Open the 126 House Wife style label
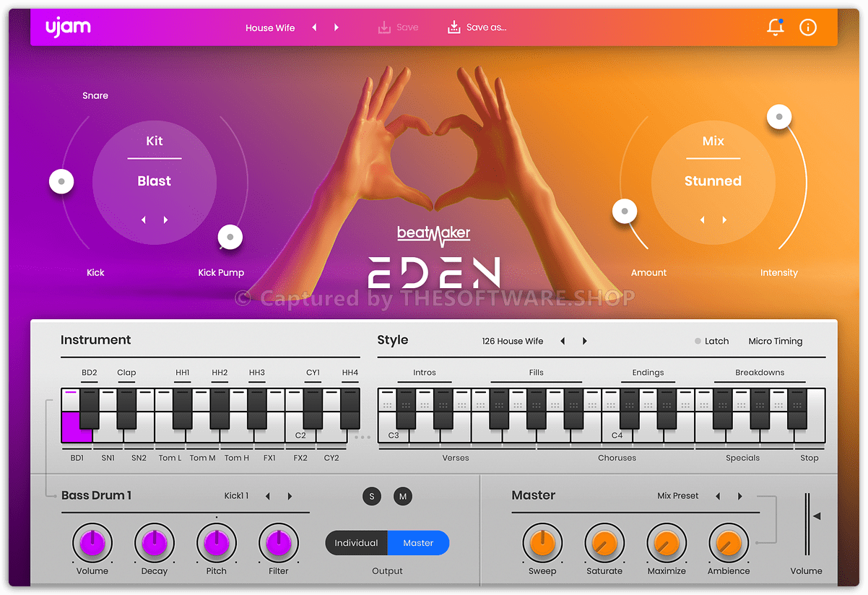 [513, 341]
